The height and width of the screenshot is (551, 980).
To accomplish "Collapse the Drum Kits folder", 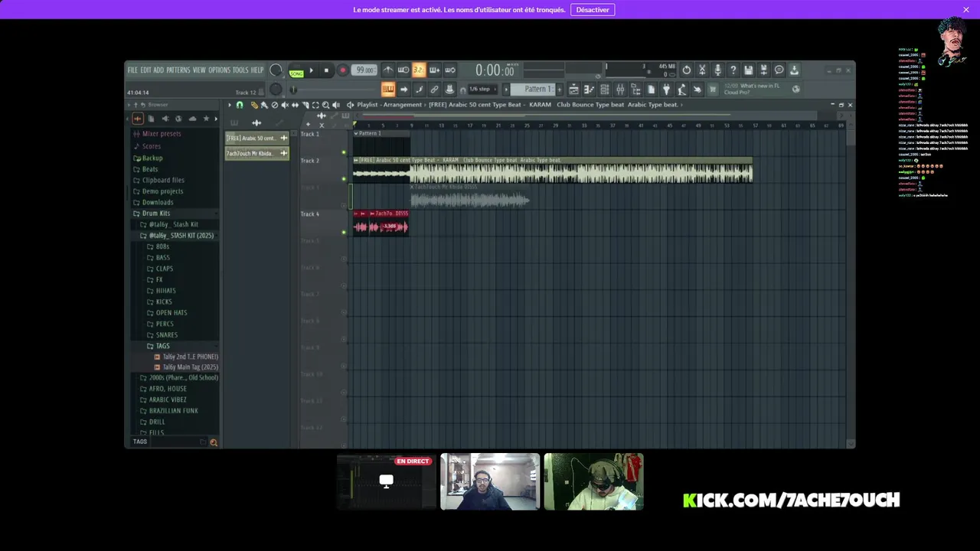I will pos(155,214).
